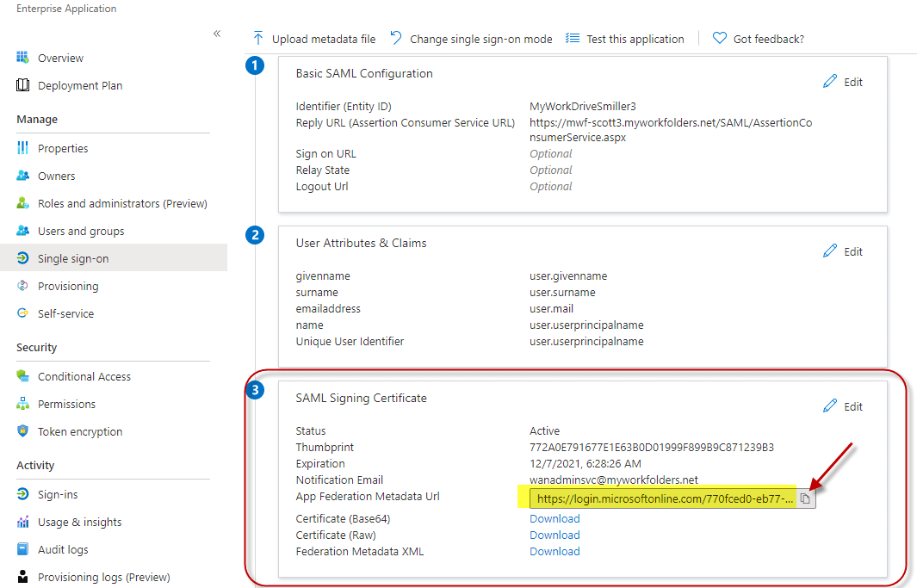This screenshot has height=588, width=917.
Task: Click the Got feedback heart icon
Action: click(720, 39)
